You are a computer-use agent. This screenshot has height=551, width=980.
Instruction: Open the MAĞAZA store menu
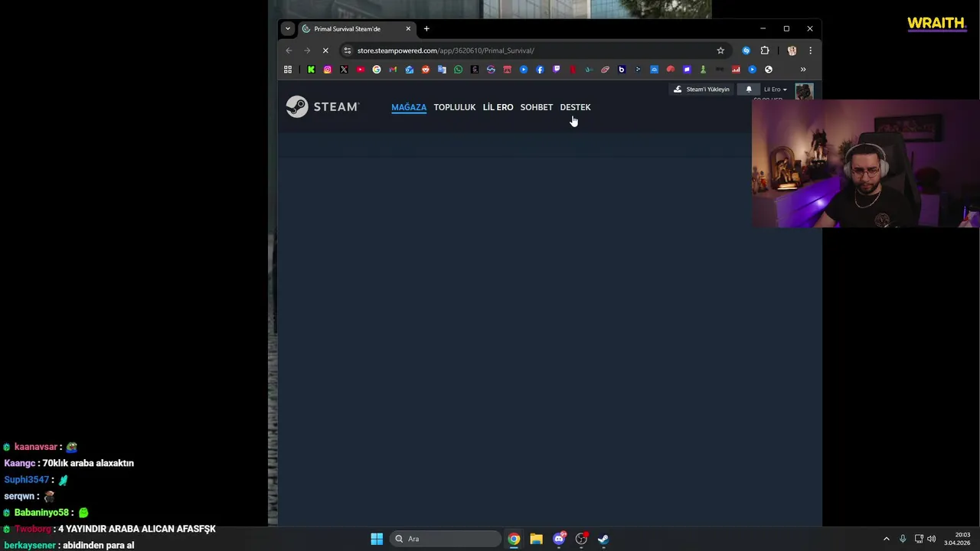click(409, 107)
